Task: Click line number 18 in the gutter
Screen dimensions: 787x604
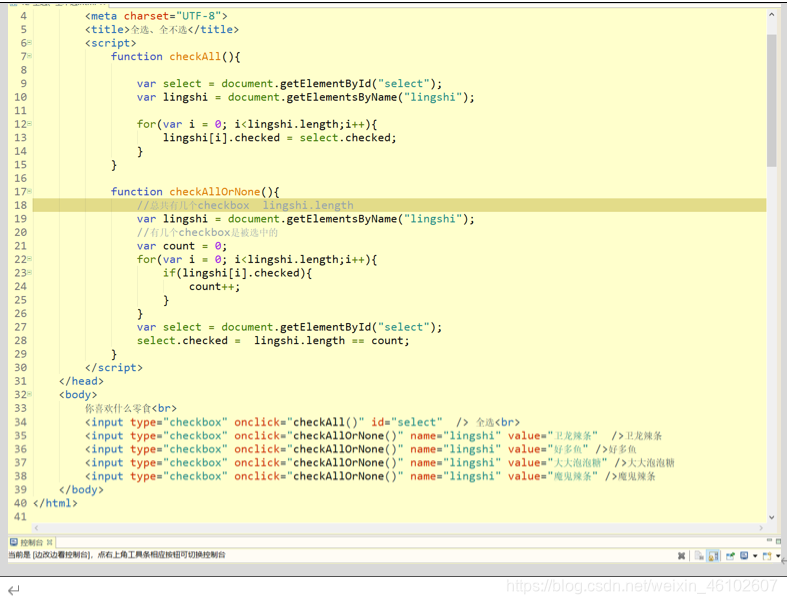Action: 21,205
